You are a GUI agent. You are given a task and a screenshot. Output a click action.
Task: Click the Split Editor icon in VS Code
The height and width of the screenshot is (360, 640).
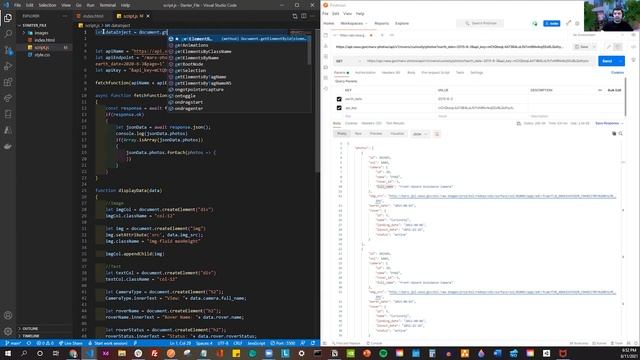(304, 16)
